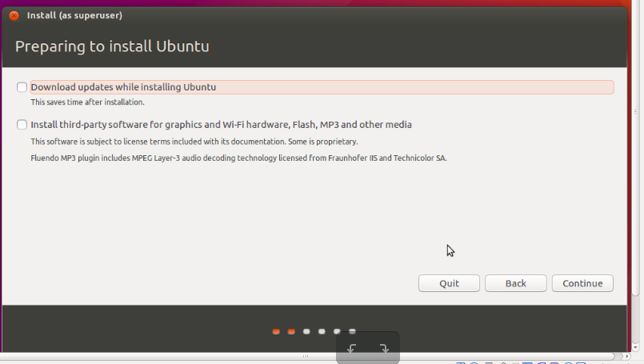The image size is (644, 364).
Task: Click the right-turn arrow in the overlay
Action: (384, 349)
